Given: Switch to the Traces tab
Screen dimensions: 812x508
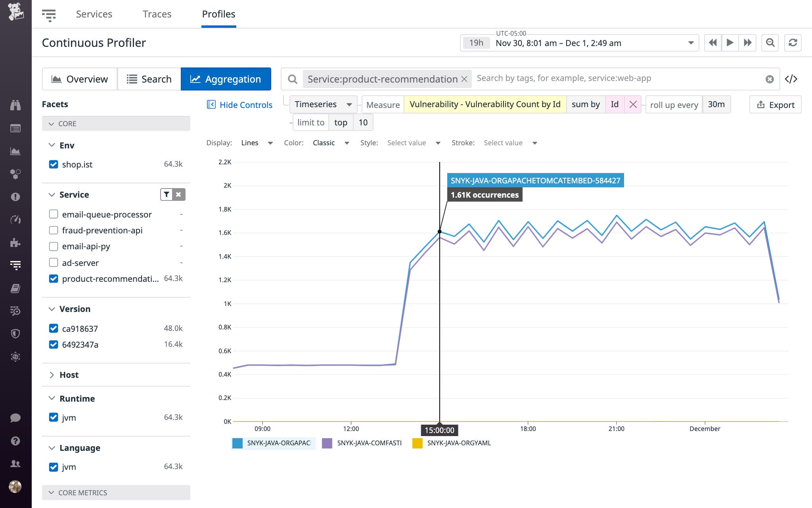Looking at the screenshot, I should tap(157, 14).
